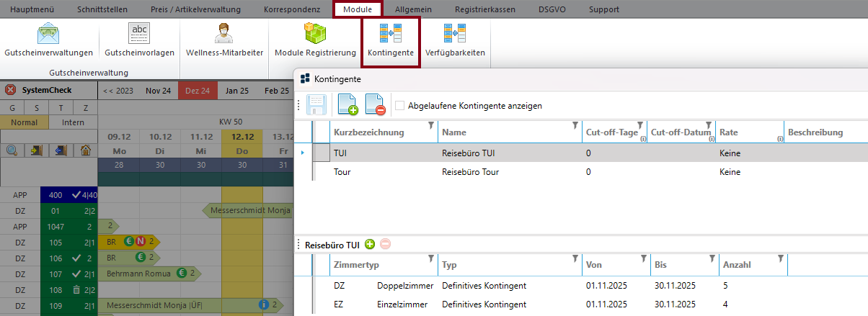
Task: Click the info icon under Rate column
Action: [x=780, y=139]
